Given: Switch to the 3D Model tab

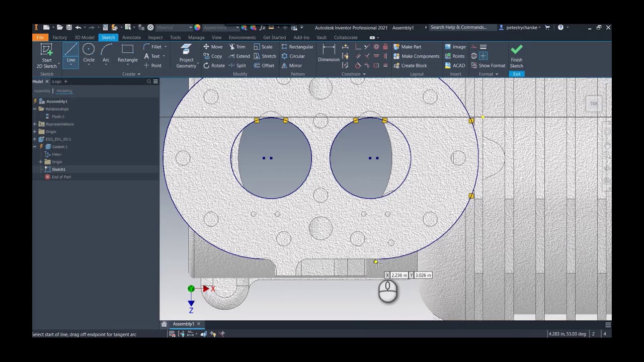Looking at the screenshot, I should (x=84, y=37).
